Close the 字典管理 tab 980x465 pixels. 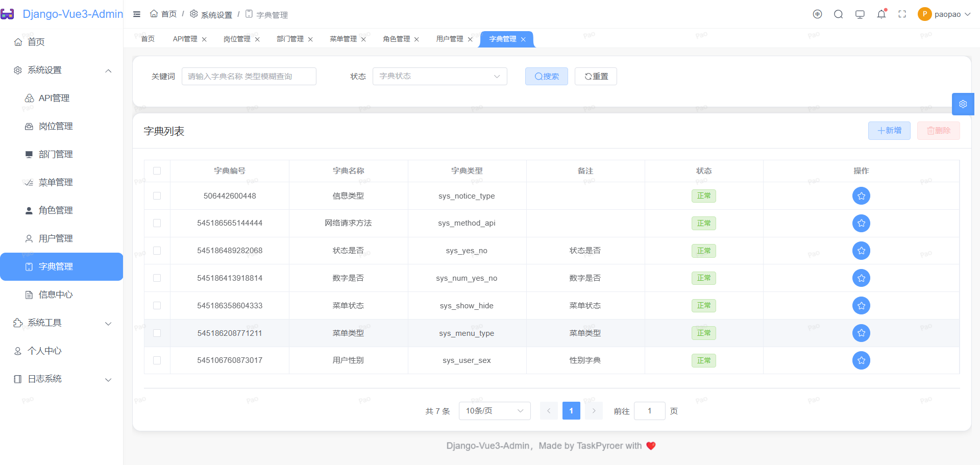[523, 39]
